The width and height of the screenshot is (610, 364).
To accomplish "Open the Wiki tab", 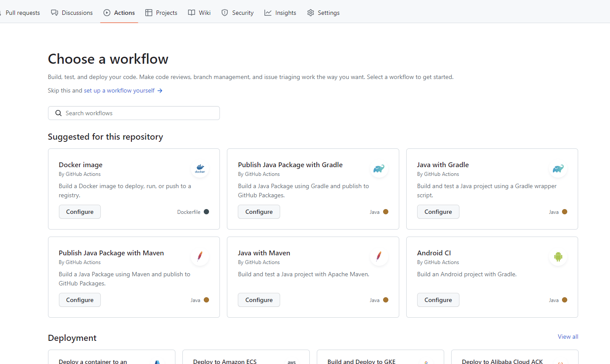I will [x=199, y=13].
